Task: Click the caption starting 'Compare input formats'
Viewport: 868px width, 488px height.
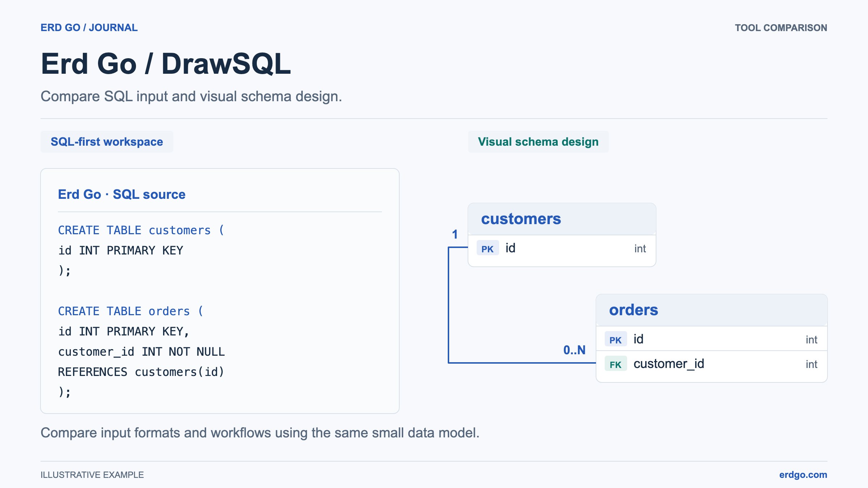Action: click(x=260, y=433)
